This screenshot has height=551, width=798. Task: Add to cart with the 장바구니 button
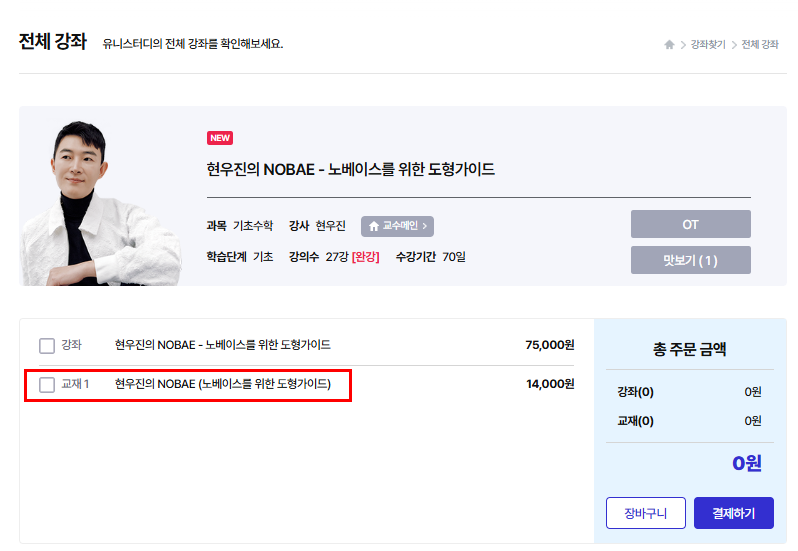645,514
